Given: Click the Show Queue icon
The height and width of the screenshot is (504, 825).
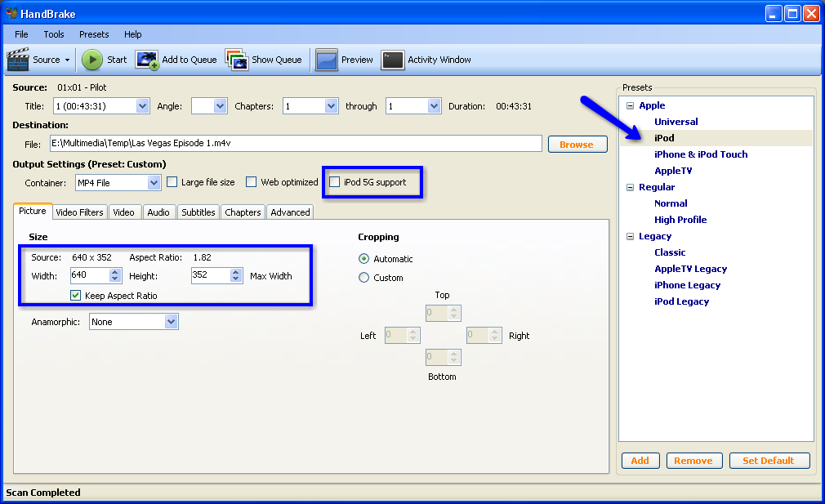Looking at the screenshot, I should (x=237, y=60).
